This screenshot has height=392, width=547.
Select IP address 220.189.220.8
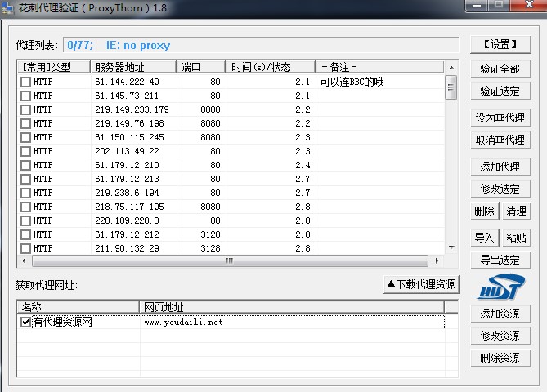(127, 221)
